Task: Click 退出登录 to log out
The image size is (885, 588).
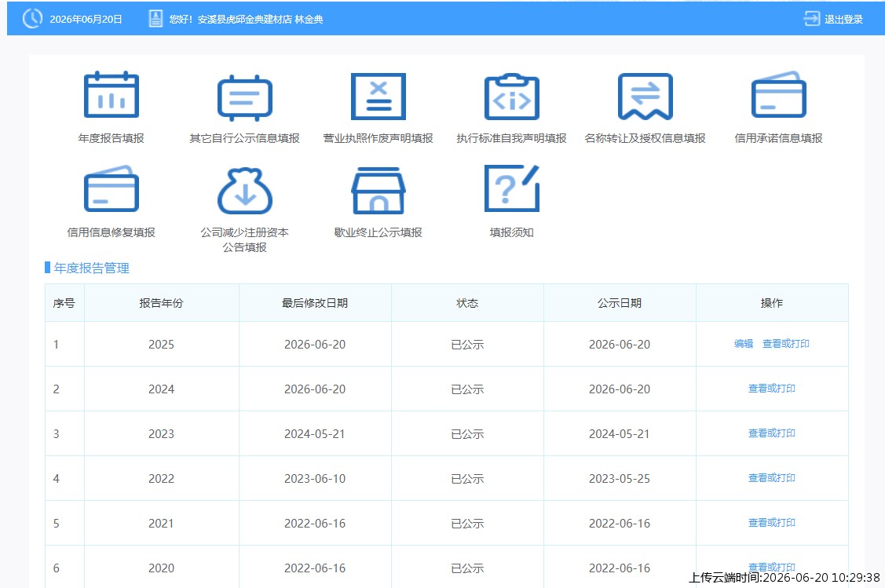Action: click(x=843, y=19)
